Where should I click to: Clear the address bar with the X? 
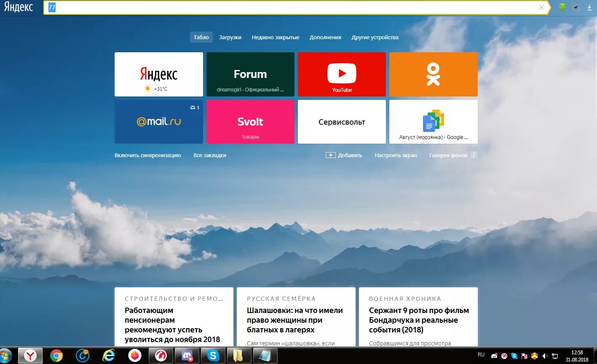coord(541,8)
